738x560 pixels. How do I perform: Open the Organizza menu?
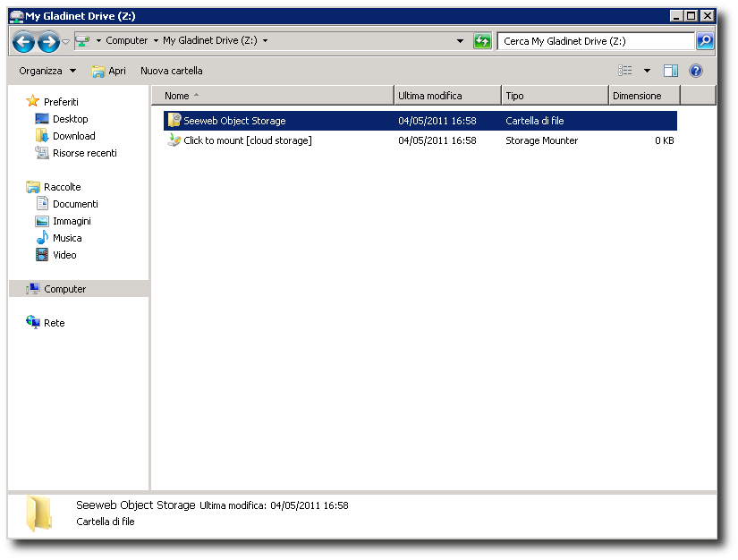pyautogui.click(x=47, y=71)
